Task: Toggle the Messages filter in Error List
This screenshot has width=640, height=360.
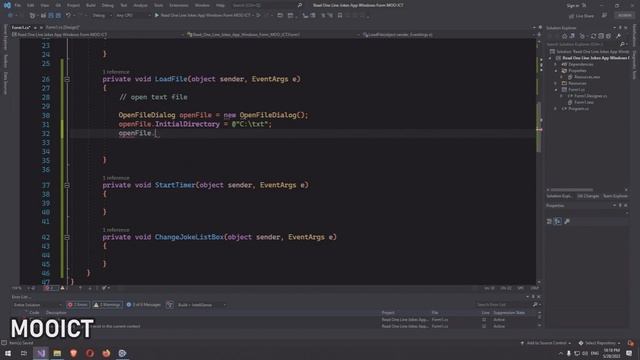Action: (x=143, y=305)
